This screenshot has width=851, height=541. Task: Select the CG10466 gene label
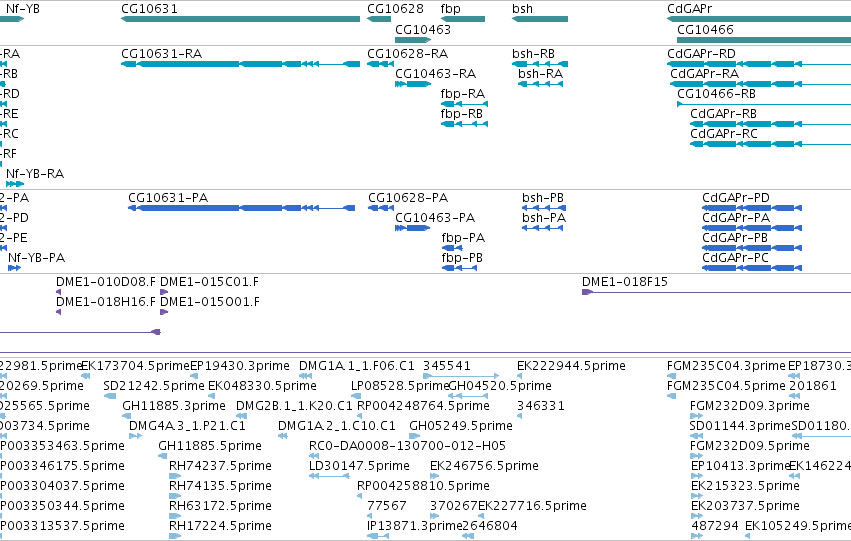(x=705, y=29)
